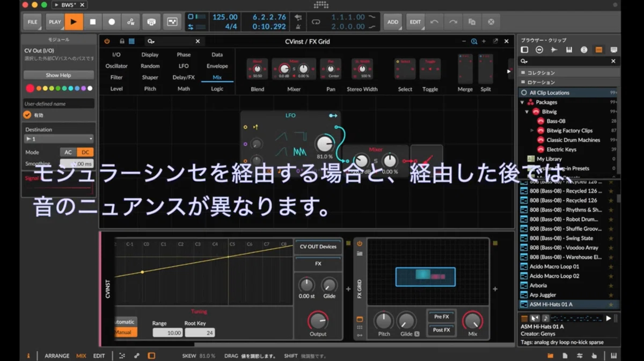Select the Oscillator module category
The image size is (644, 361).
[x=116, y=66]
